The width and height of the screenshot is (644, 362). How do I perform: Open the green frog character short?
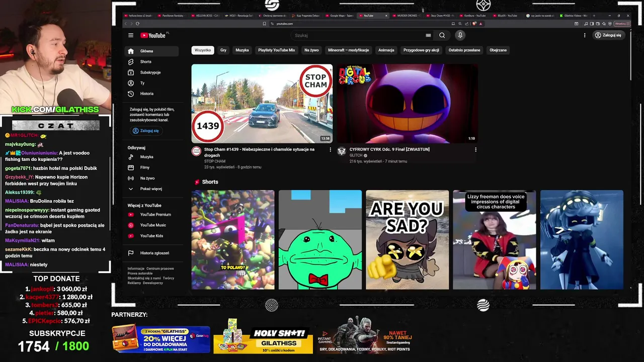(x=320, y=240)
